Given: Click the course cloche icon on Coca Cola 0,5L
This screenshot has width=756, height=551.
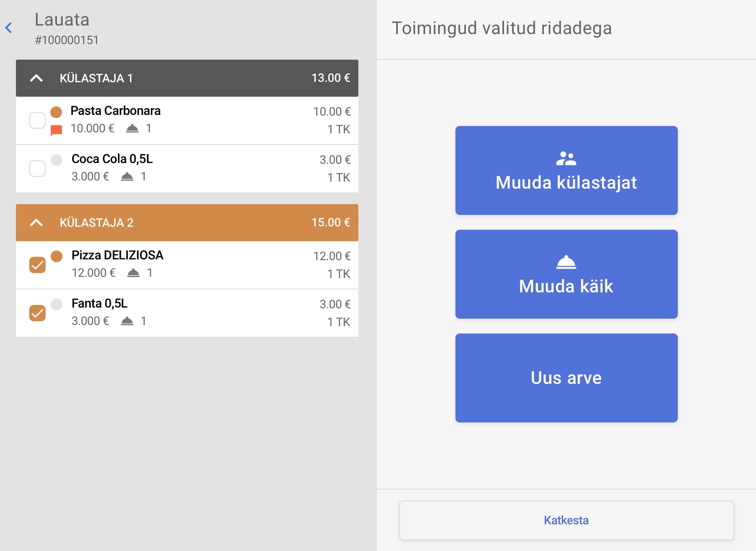Looking at the screenshot, I should coord(127,177).
